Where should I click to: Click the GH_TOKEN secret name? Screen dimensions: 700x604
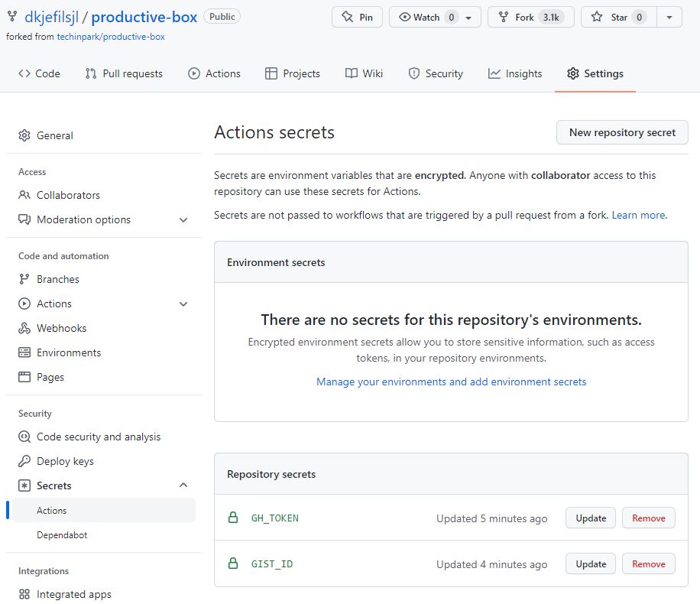click(274, 518)
